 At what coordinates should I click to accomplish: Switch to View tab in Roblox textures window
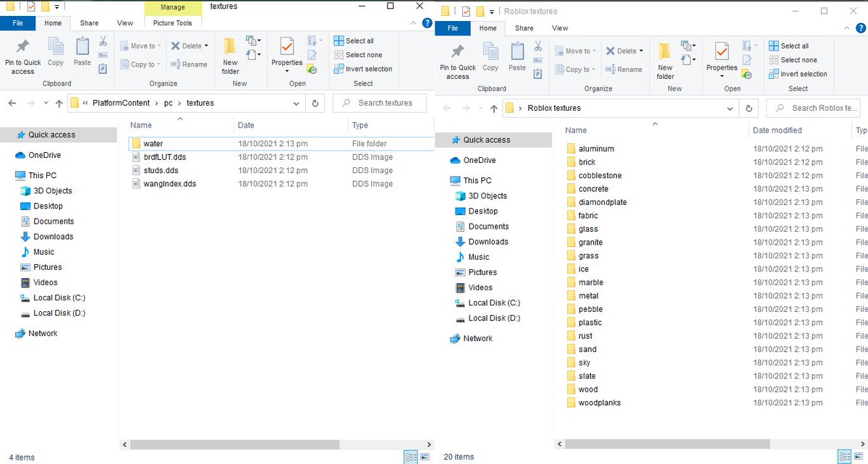[560, 28]
